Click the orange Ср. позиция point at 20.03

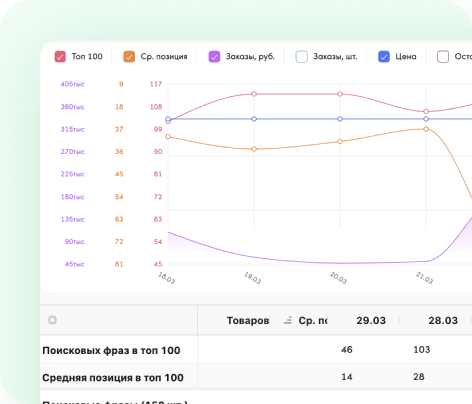pyautogui.click(x=340, y=141)
